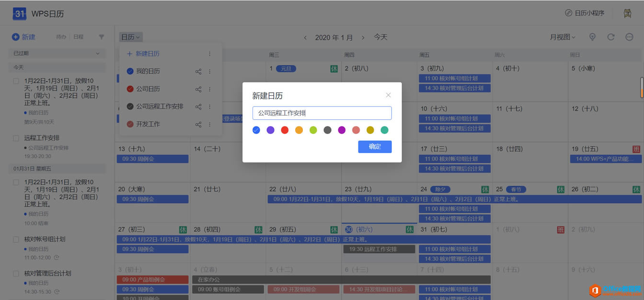The image size is (644, 300).
Task: Open the 14:30 开发组项目讨论 event
Action: coord(379,289)
